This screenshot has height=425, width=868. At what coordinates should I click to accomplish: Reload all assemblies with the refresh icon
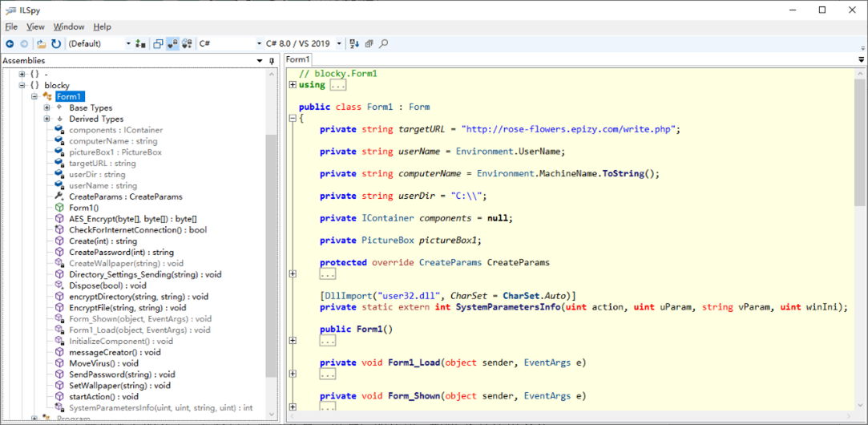(x=56, y=43)
